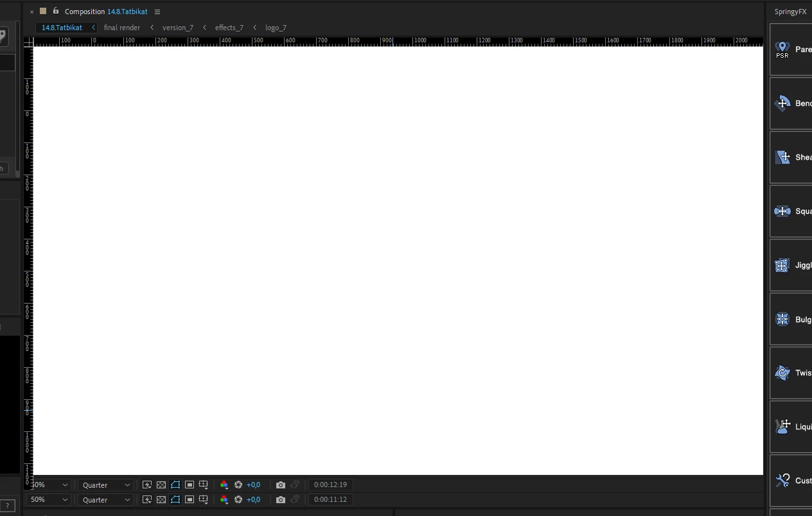
Task: Toggle transparency grid in the 0:00:11:12 toolbar
Action: pos(161,499)
